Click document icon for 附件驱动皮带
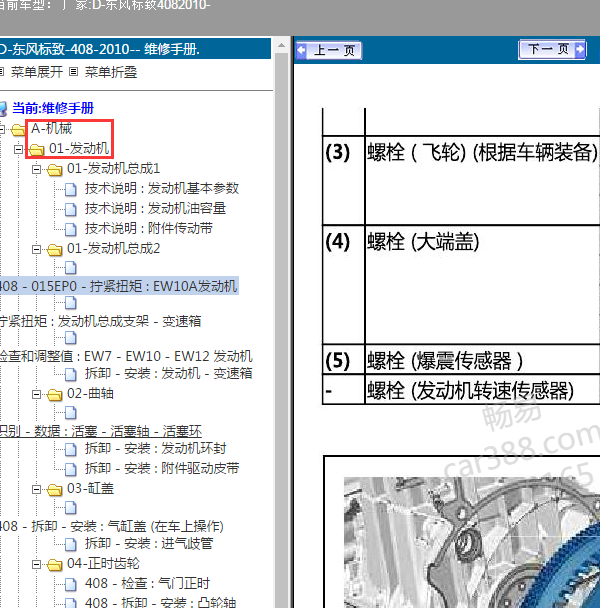This screenshot has width=600, height=608. (71, 469)
